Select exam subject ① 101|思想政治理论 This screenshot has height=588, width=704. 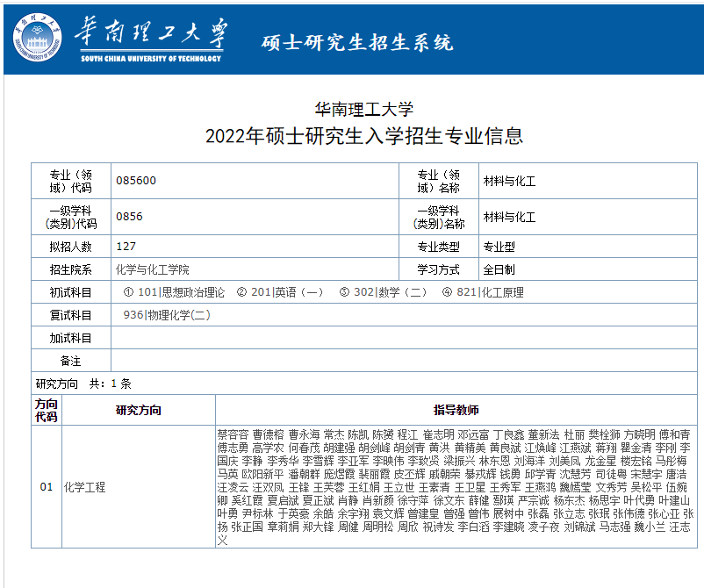[x=174, y=292]
